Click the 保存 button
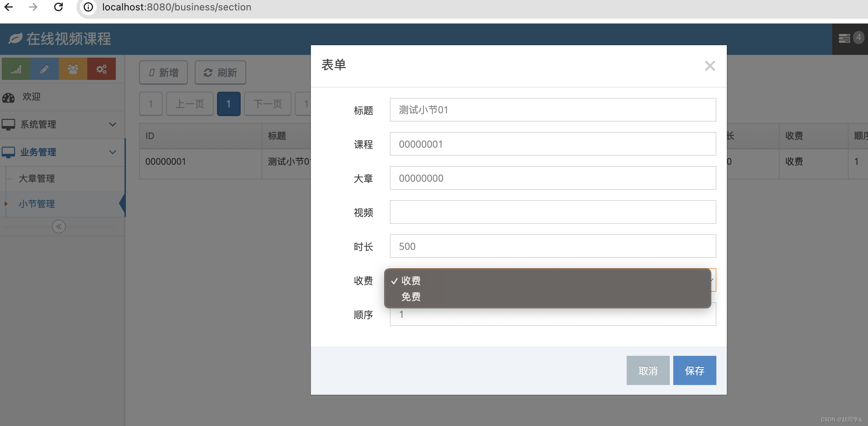 [694, 370]
